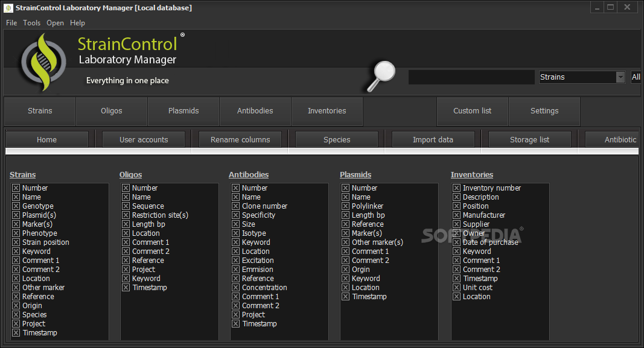Toggle Antibodies Excitation checkbox
This screenshot has height=348, width=644.
click(236, 260)
